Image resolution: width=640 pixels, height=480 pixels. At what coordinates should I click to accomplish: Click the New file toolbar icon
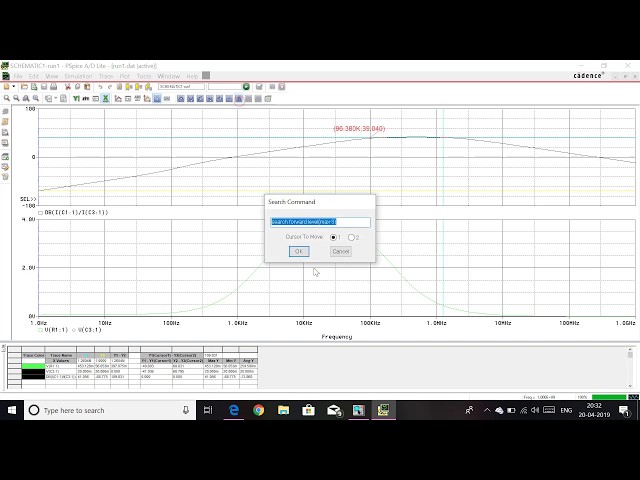click(6, 87)
